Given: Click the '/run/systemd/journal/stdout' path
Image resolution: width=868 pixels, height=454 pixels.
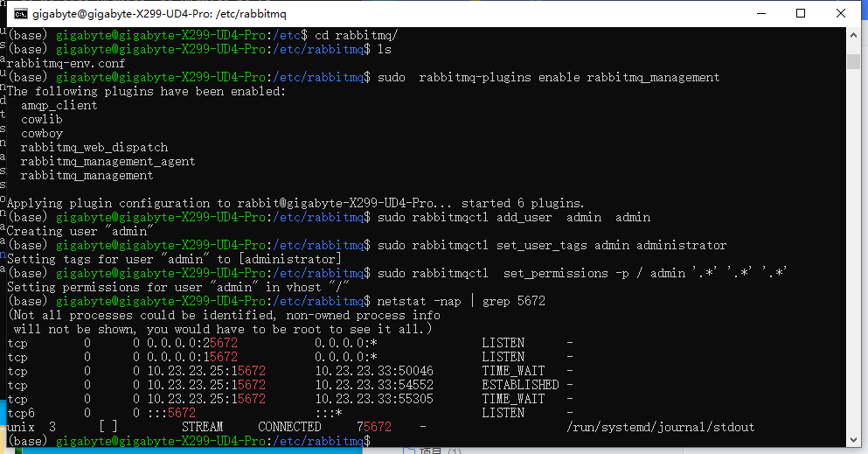Looking at the screenshot, I should tap(661, 427).
